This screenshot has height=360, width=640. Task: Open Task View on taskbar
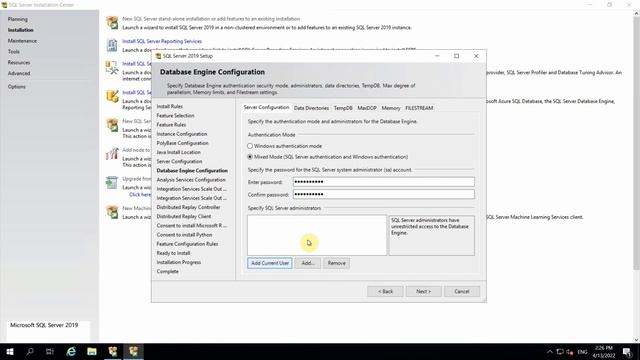click(x=50, y=351)
